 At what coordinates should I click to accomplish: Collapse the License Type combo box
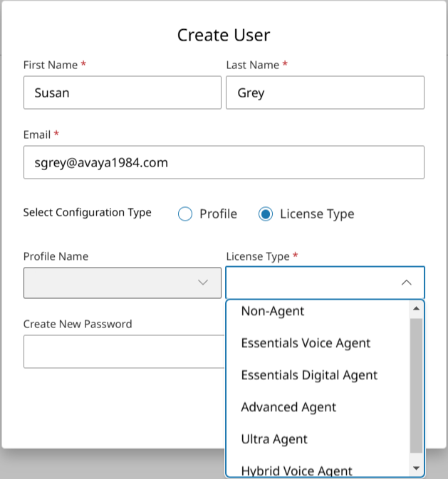click(x=325, y=283)
